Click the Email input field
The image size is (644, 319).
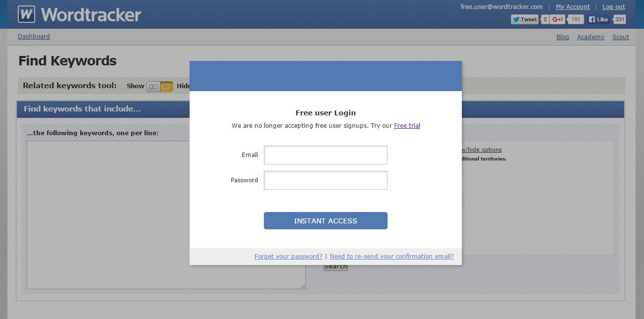[325, 155]
